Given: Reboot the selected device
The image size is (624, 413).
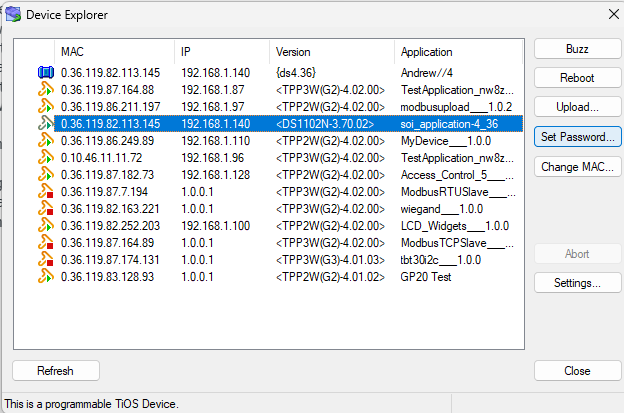Looking at the screenshot, I should point(577,78).
